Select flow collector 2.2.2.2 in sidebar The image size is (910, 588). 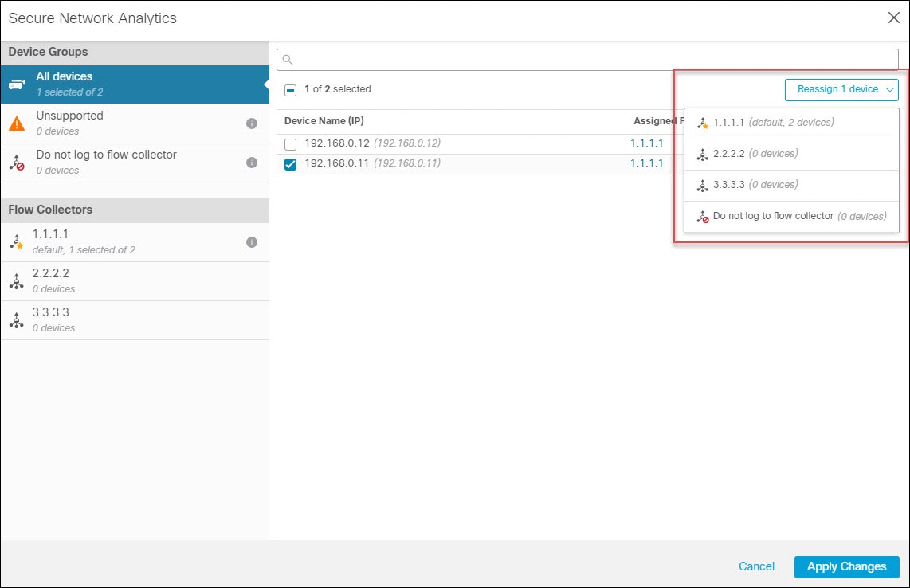[135, 281]
